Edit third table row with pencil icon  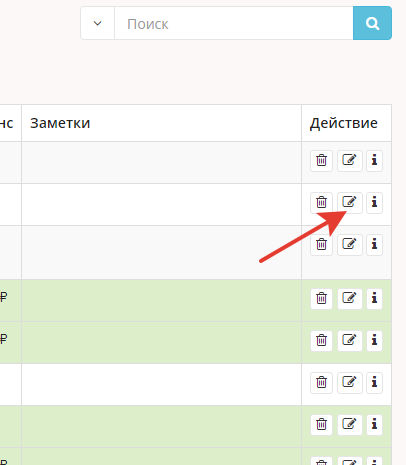350,245
